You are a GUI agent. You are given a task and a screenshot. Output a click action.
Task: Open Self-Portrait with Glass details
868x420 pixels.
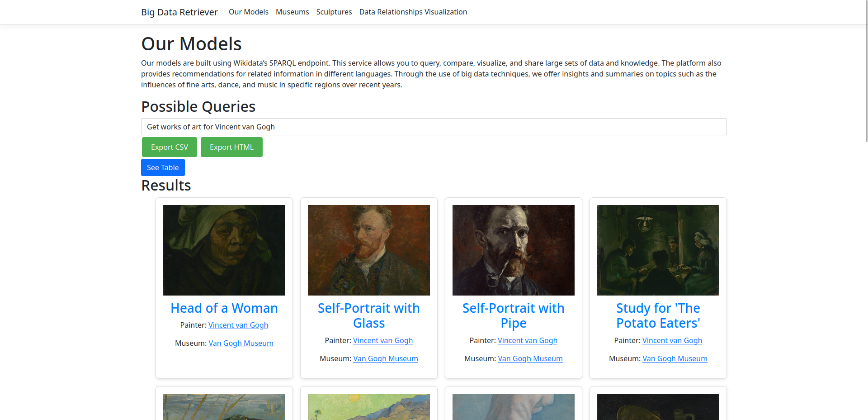pos(368,315)
